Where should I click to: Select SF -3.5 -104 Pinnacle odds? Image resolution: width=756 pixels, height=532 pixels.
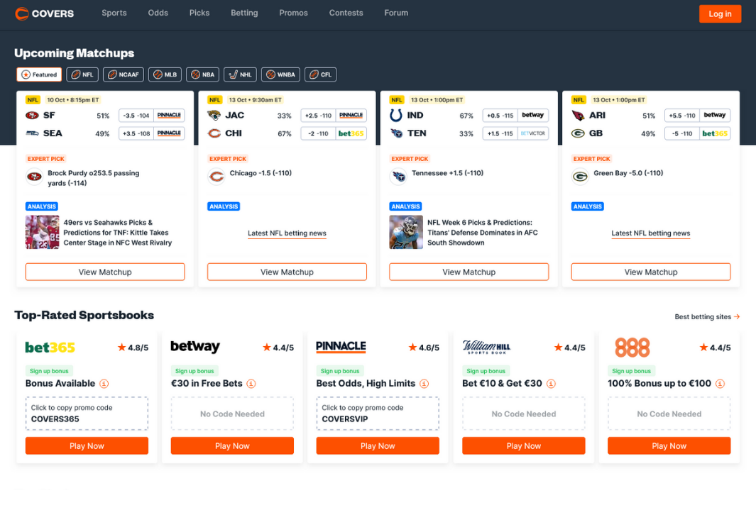152,115
